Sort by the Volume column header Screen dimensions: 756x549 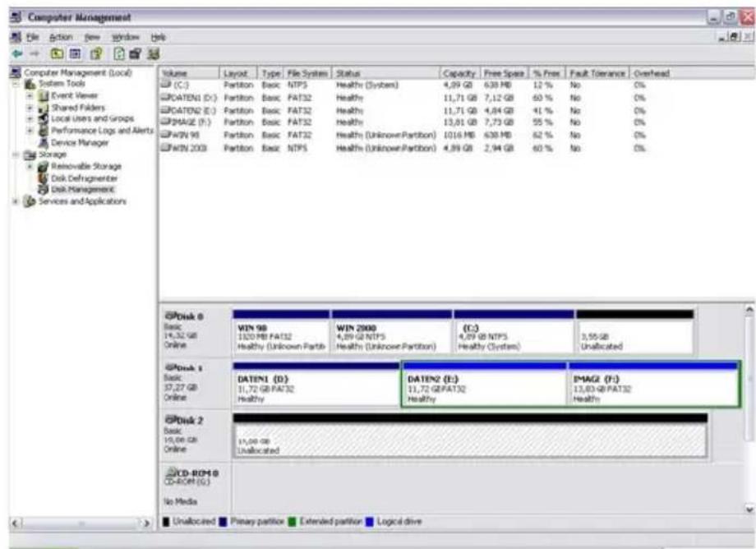coord(189,73)
